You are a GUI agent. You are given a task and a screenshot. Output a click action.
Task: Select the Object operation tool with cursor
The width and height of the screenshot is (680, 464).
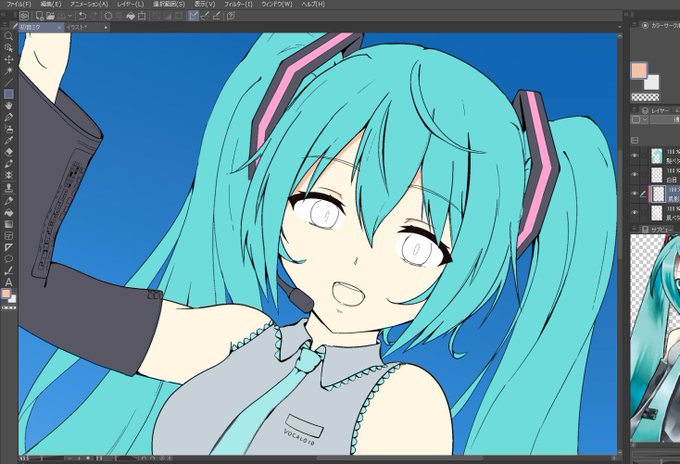(8, 48)
